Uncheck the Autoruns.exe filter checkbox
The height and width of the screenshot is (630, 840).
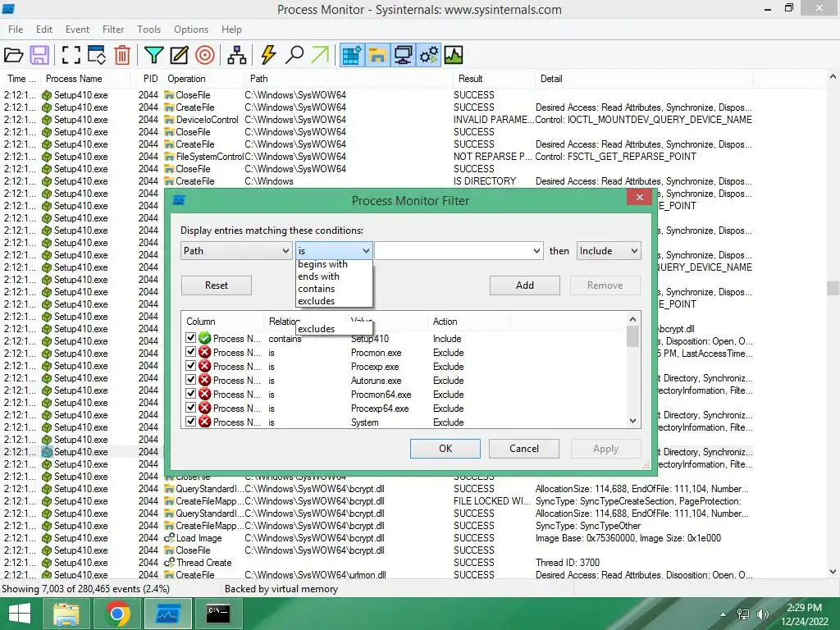(190, 380)
